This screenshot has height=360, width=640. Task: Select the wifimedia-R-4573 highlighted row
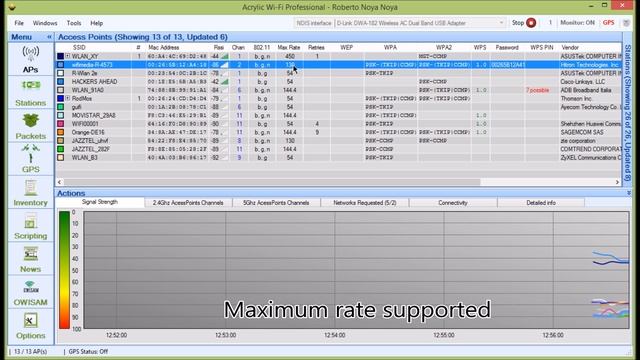(339, 64)
